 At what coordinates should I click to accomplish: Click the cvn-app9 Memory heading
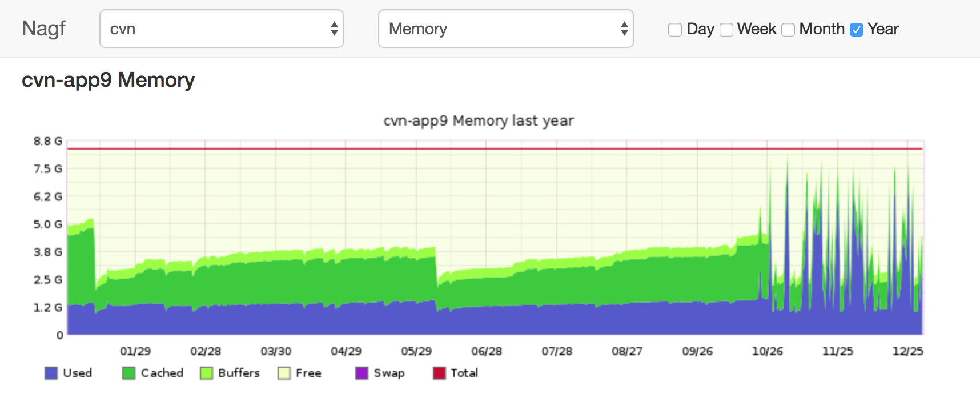click(x=109, y=80)
